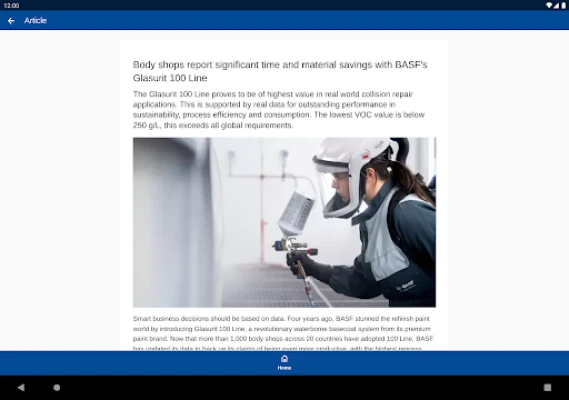Tap the Android home circle button

pos(57,387)
